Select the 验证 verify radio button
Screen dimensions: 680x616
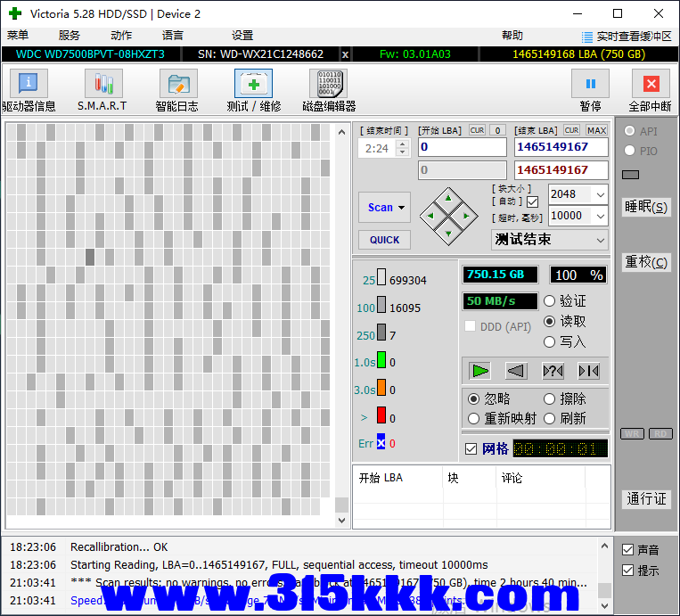point(550,301)
